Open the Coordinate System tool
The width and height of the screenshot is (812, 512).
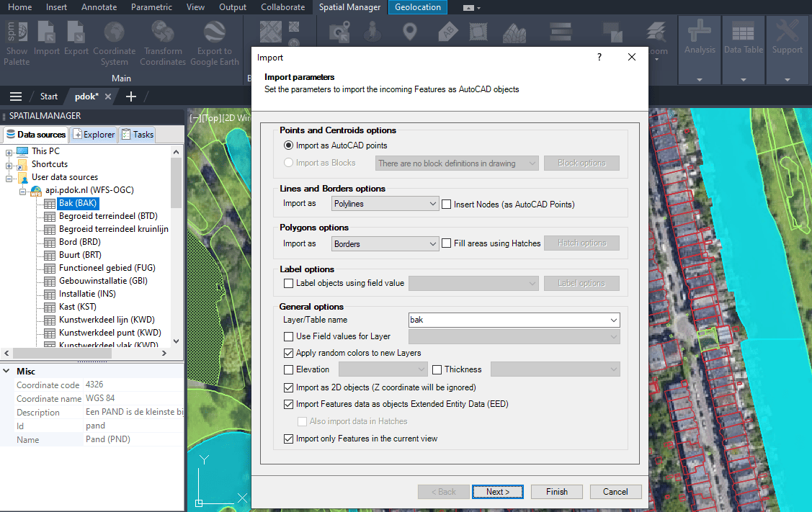[114, 32]
